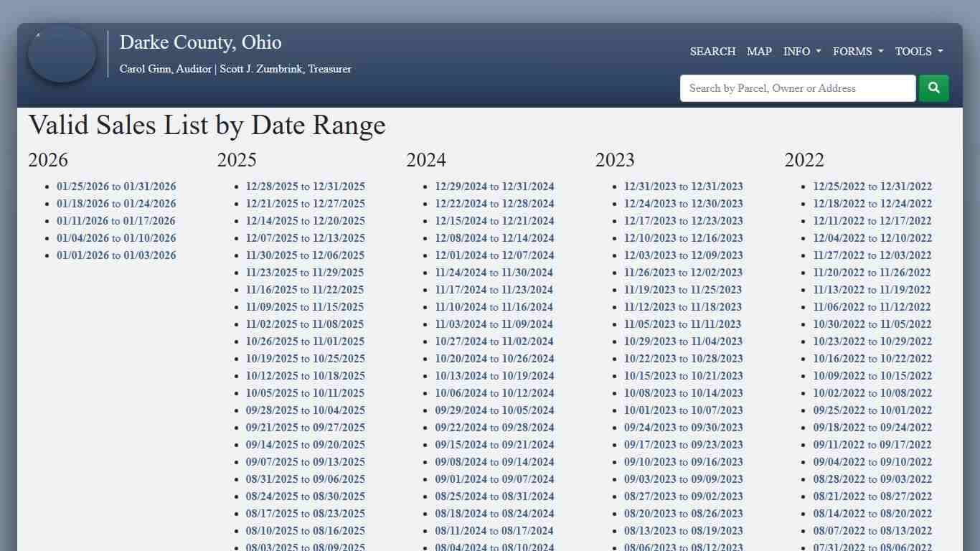Viewport: 980px width, 551px height.
Task: Open the MAP page from navigation
Action: click(759, 51)
